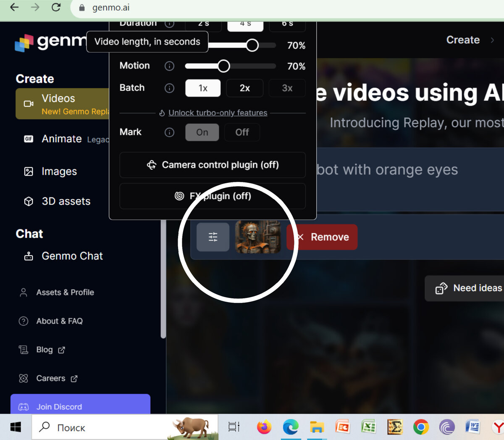The image size is (504, 440).
Task: Open the Sigma app in taskbar
Action: coord(395,427)
